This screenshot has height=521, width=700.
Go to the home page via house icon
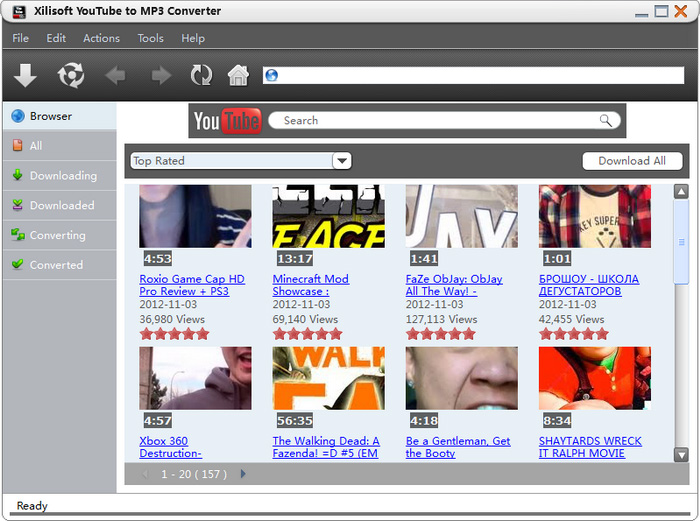coord(238,75)
